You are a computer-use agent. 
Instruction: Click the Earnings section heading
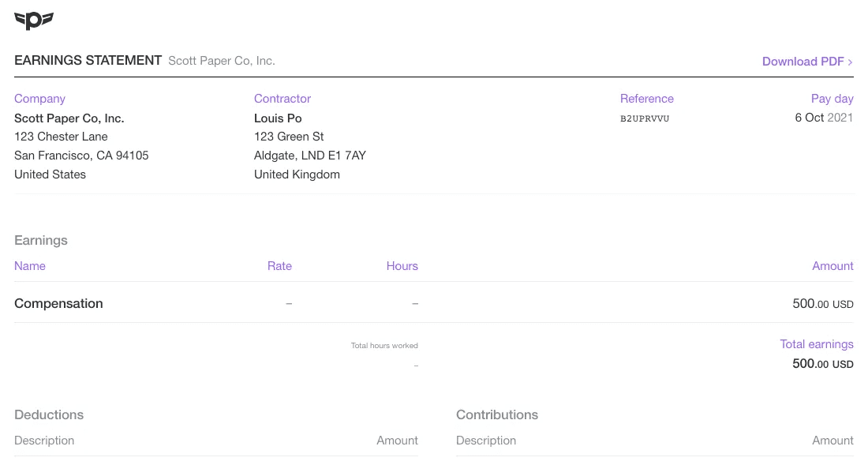pyautogui.click(x=41, y=240)
